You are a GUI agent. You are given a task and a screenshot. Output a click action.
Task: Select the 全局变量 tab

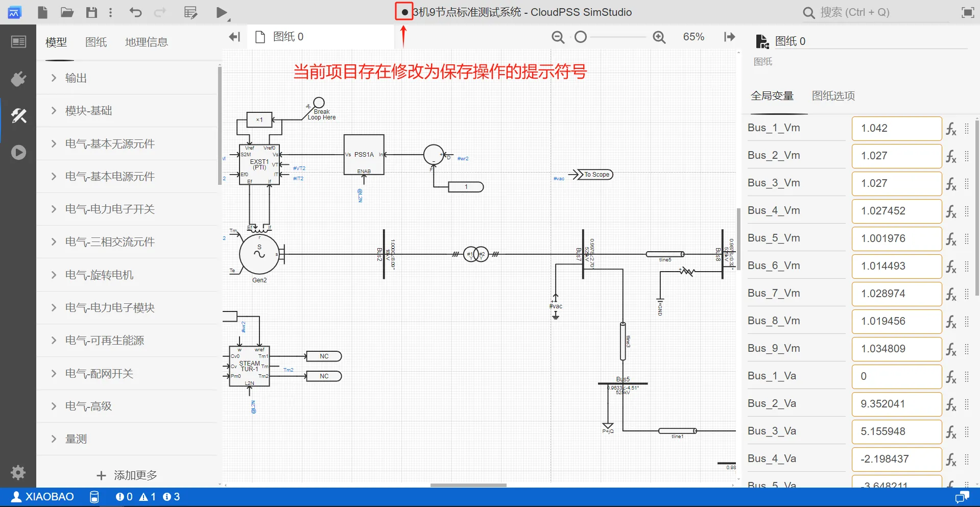point(772,96)
